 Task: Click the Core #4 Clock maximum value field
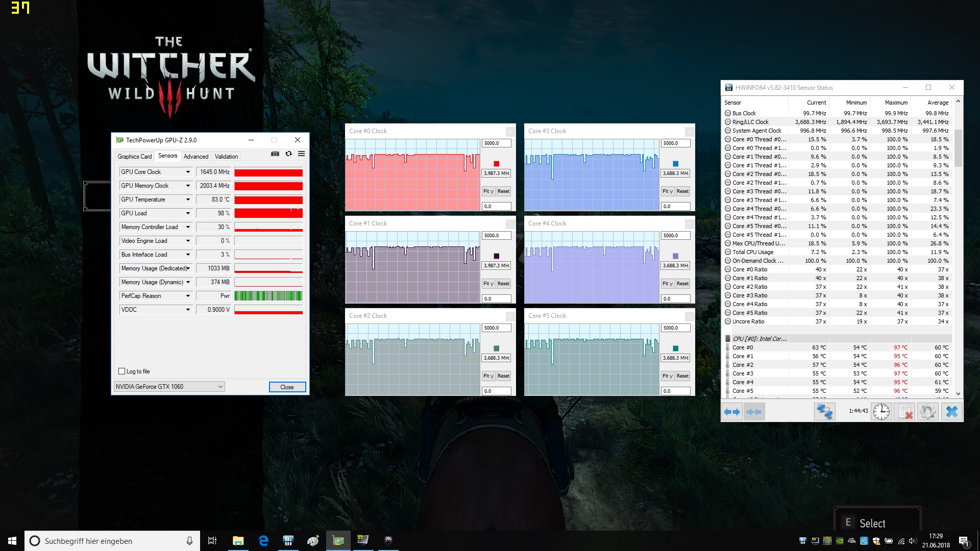pos(675,236)
